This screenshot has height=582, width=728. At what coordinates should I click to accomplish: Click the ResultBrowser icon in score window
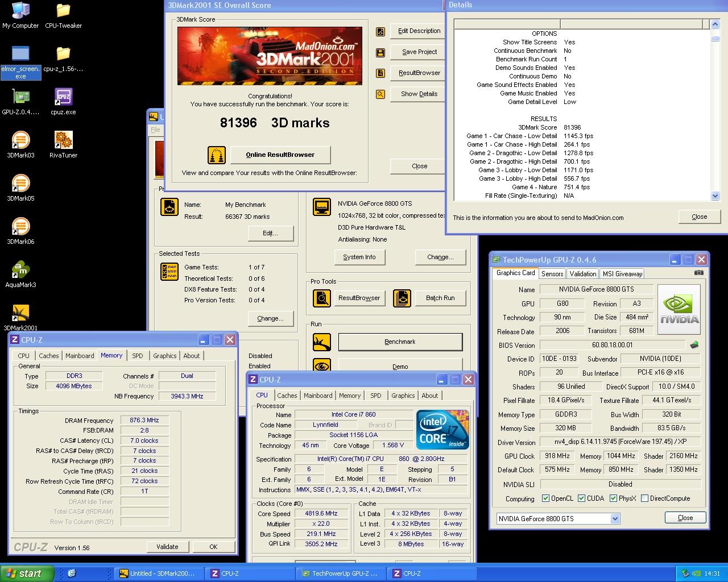[380, 73]
